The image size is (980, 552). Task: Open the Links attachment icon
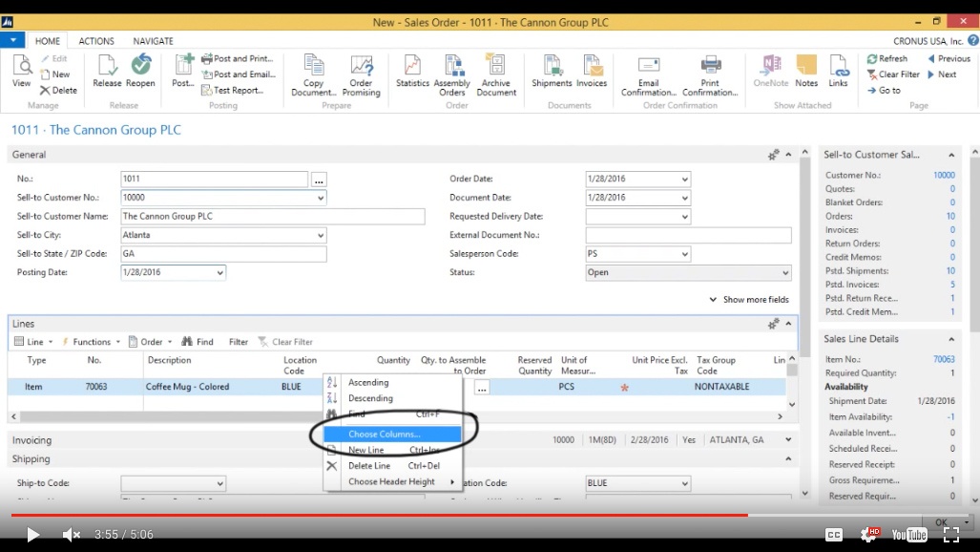[x=838, y=71]
